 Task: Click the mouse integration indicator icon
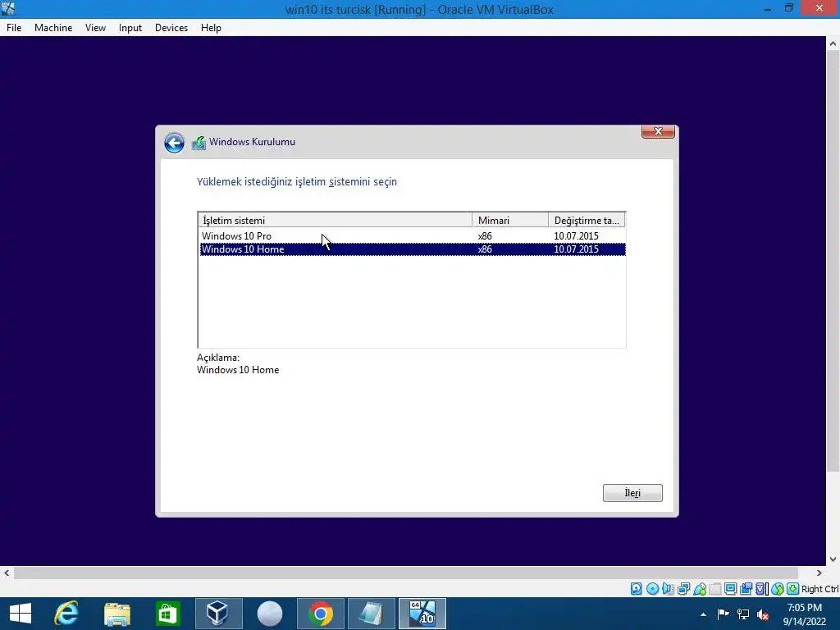click(x=778, y=589)
